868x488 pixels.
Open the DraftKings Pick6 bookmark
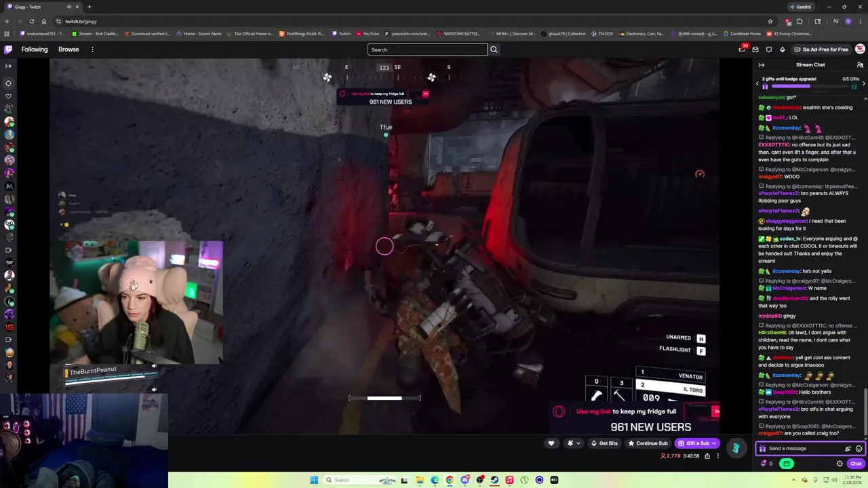click(302, 34)
